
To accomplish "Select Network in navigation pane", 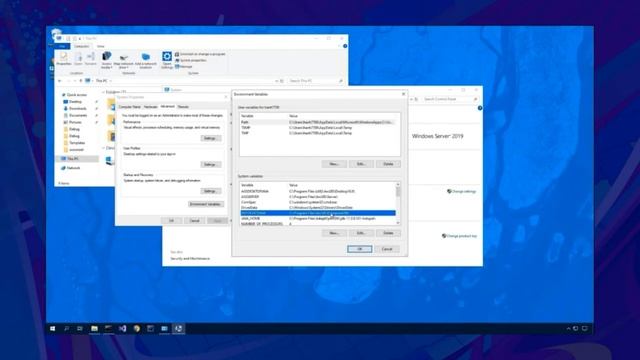I will point(71,168).
